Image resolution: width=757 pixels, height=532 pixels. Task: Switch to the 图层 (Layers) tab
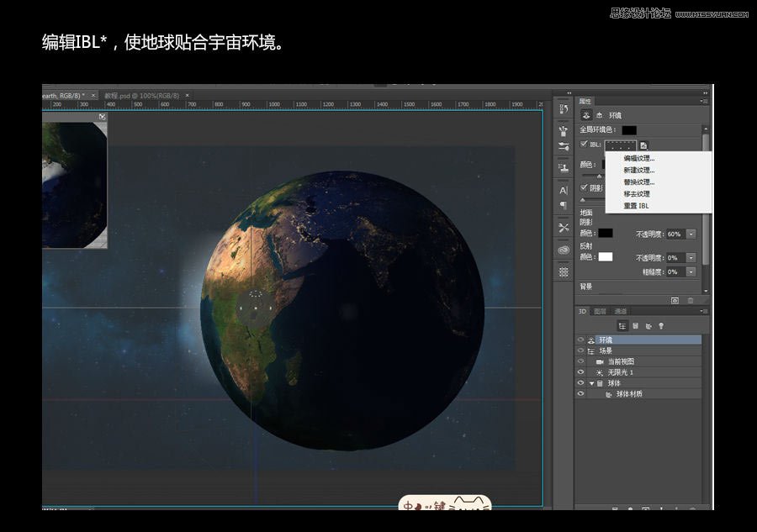point(600,312)
